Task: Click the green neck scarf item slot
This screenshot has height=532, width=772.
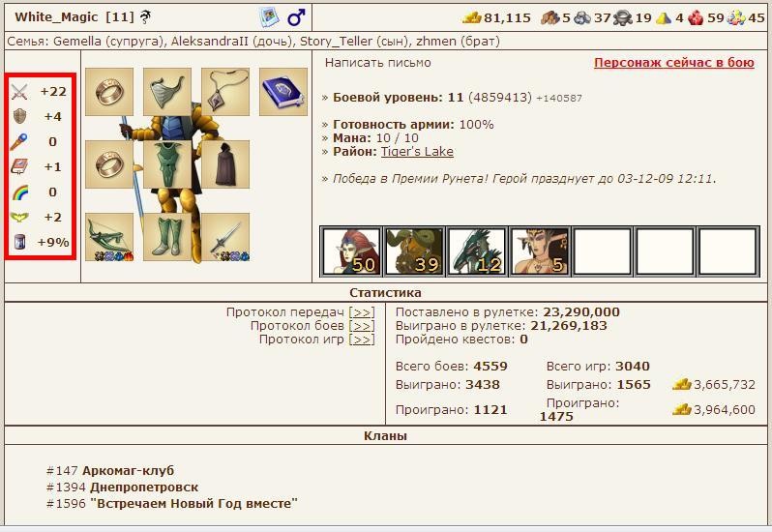Action: pyautogui.click(x=167, y=92)
